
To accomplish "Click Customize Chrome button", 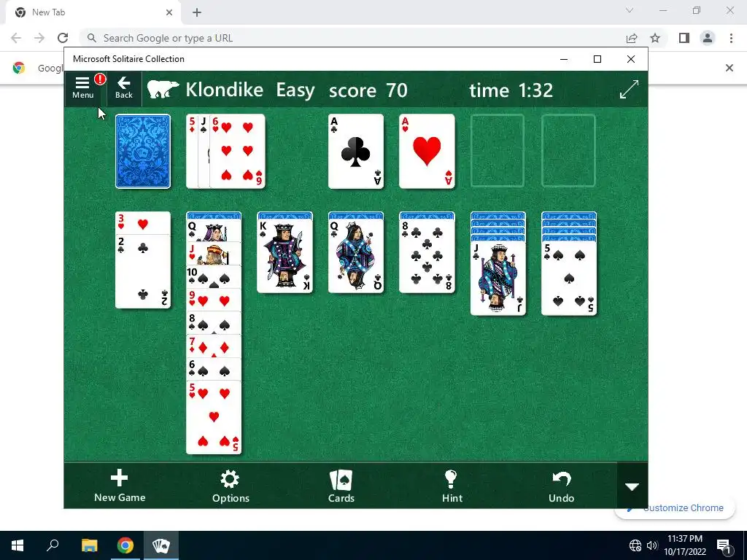I will [675, 508].
